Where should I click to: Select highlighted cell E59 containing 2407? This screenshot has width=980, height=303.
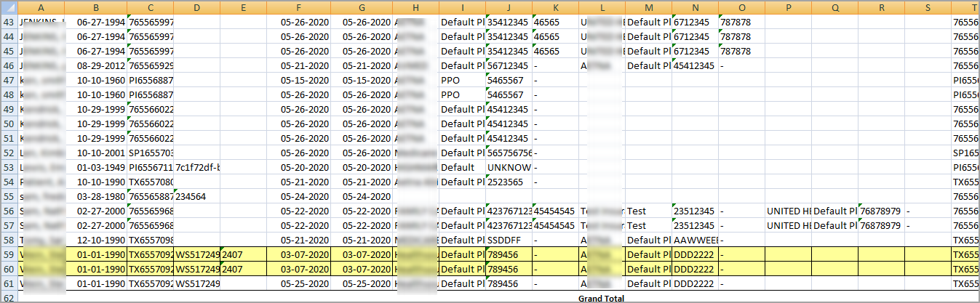tap(243, 254)
